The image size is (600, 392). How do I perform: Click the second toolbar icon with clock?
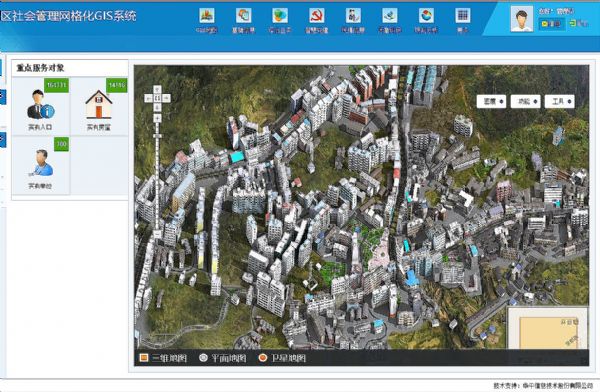coord(243,16)
